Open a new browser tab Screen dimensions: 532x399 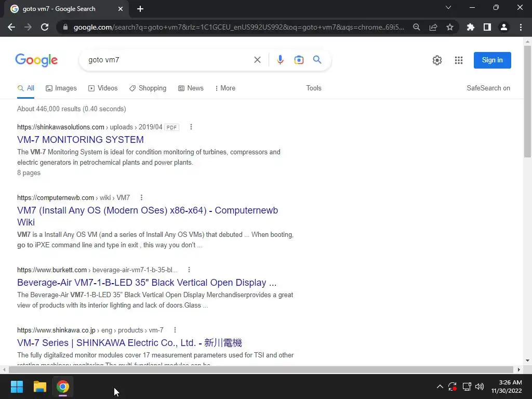point(140,9)
